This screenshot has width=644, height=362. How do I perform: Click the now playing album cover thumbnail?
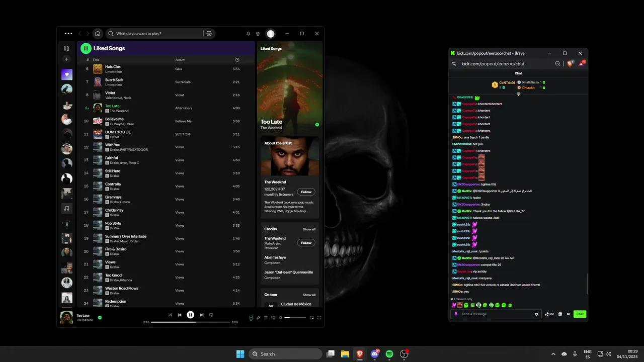pos(66,317)
